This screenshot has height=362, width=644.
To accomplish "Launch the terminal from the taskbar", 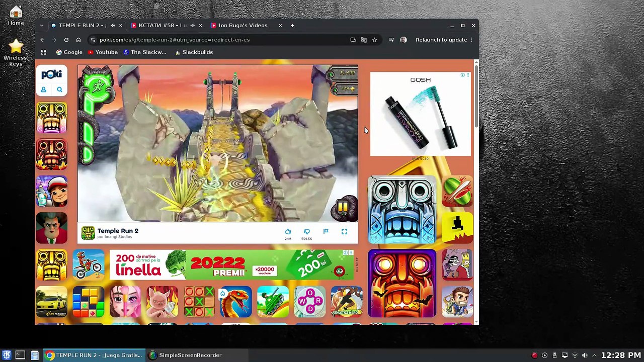I will pyautogui.click(x=20, y=355).
